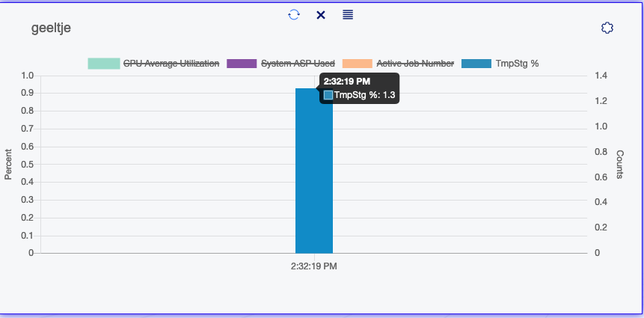The height and width of the screenshot is (318, 644).
Task: Show the System ASP Used series via its label
Action: [x=297, y=64]
